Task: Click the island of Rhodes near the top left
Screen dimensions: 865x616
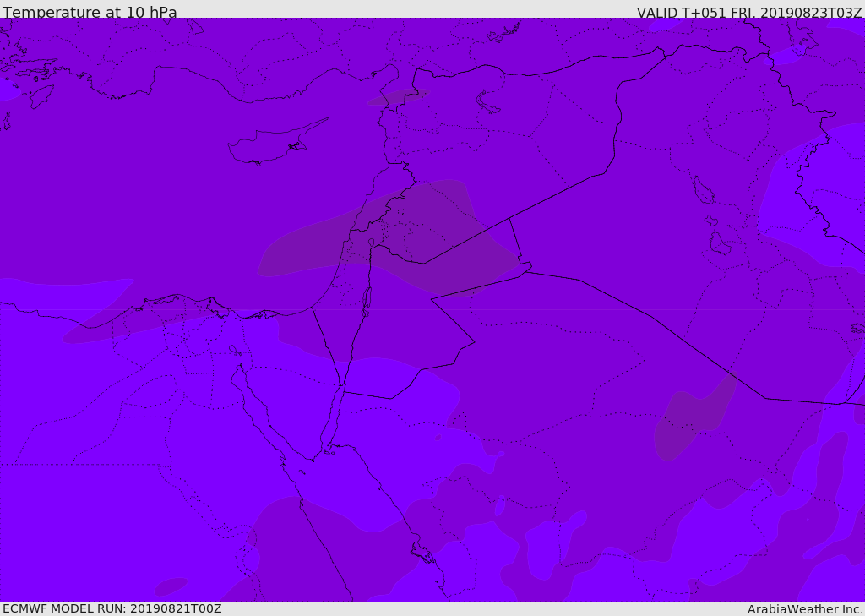Action: point(41,96)
